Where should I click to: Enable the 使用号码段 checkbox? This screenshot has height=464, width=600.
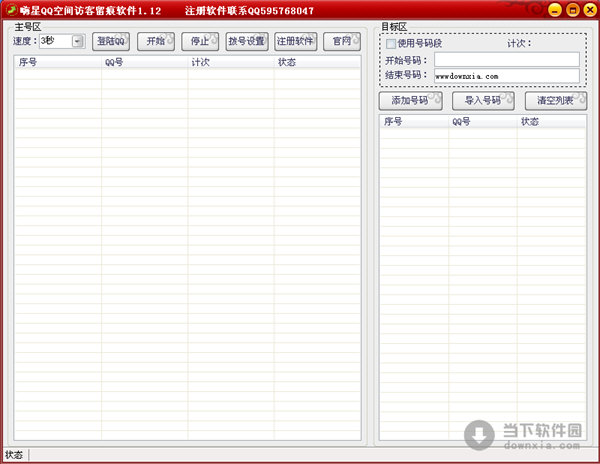point(392,44)
